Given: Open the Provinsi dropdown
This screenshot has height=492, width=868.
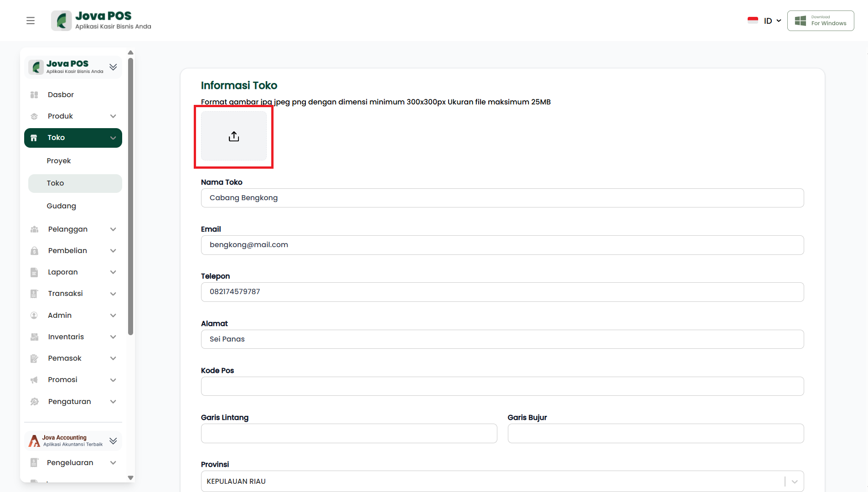Looking at the screenshot, I should (x=794, y=482).
